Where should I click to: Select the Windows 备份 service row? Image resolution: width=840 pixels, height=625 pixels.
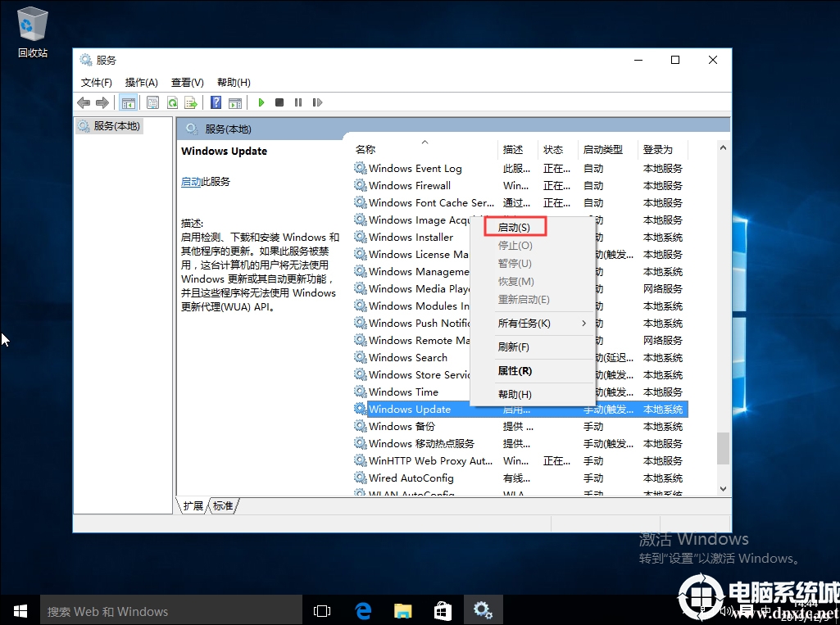[x=520, y=426]
